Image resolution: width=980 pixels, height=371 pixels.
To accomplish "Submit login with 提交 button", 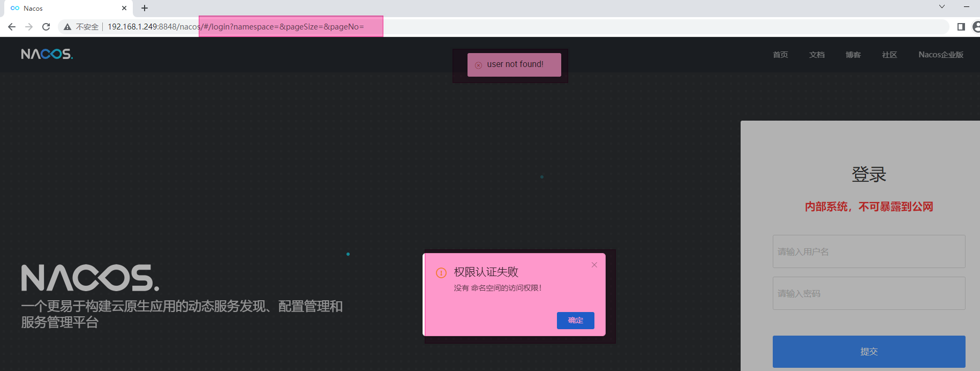I will pyautogui.click(x=869, y=352).
